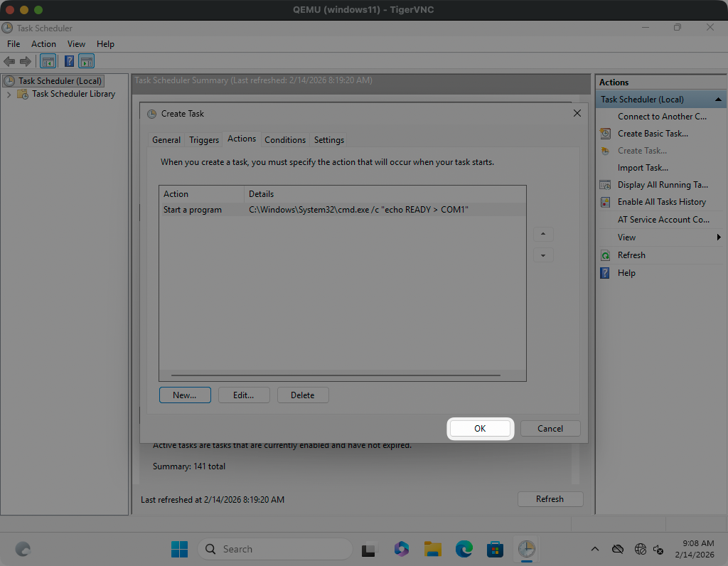Image resolution: width=728 pixels, height=566 pixels.
Task: Switch to the Triggers tab
Action: pos(204,140)
